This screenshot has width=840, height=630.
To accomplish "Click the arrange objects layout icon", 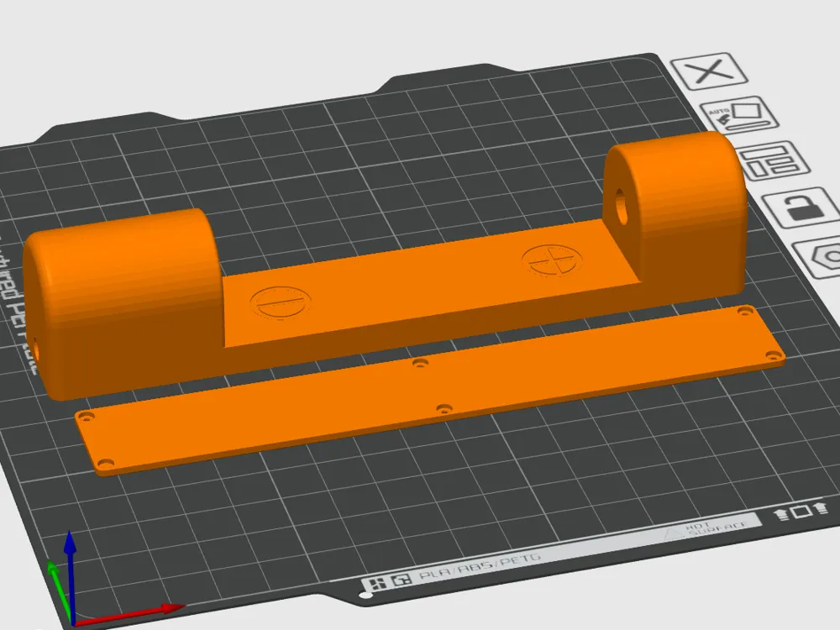I will [x=773, y=160].
